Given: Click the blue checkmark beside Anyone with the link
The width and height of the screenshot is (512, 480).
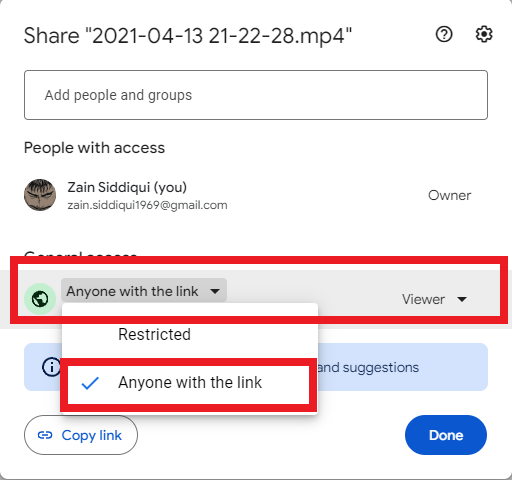Looking at the screenshot, I should [x=90, y=383].
